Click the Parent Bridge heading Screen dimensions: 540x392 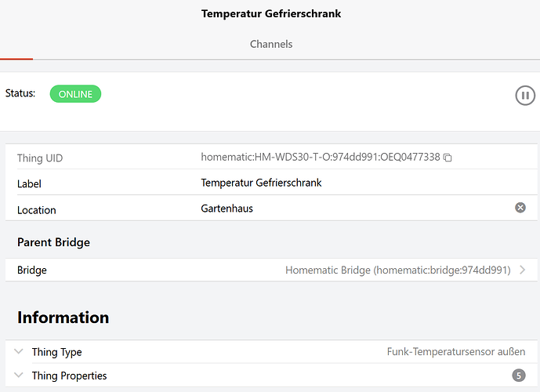53,242
